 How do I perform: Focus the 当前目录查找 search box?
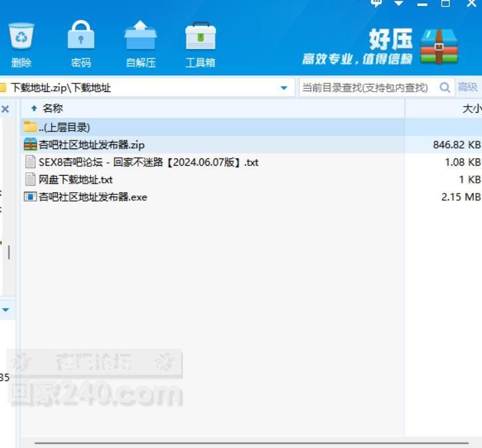(x=368, y=88)
